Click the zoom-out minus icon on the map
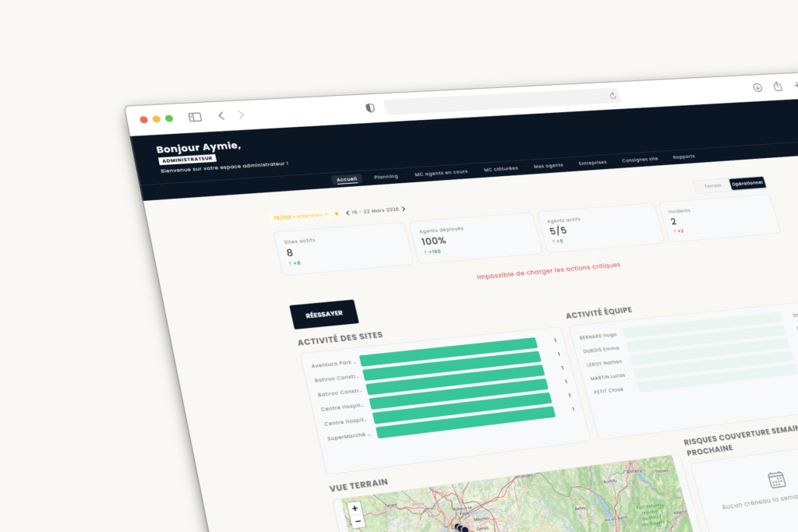This screenshot has height=532, width=798. coord(356,521)
